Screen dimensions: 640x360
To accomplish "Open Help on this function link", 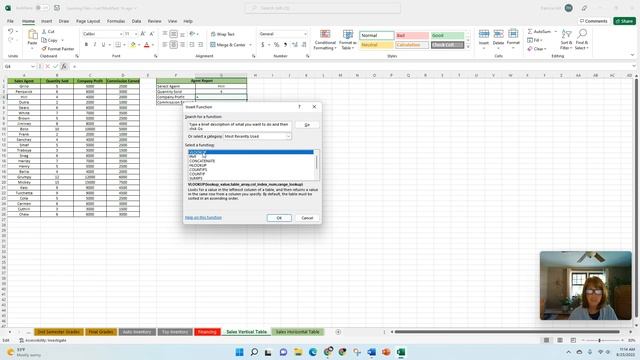I will [203, 218].
